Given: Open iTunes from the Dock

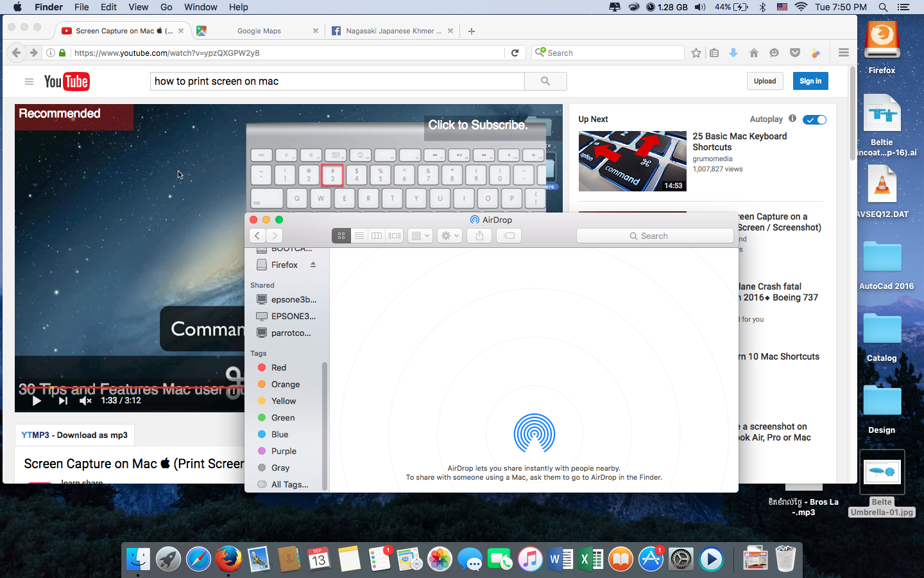Looking at the screenshot, I should click(x=530, y=559).
